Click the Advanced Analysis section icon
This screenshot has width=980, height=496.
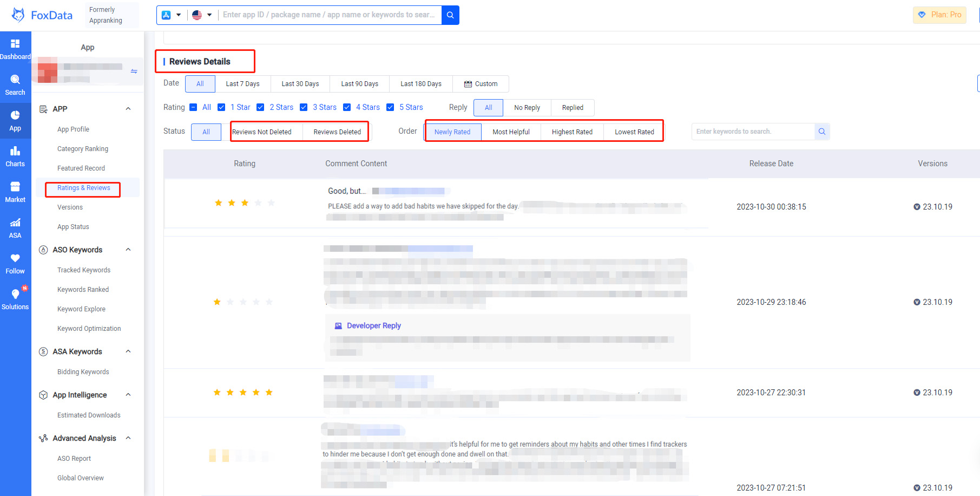tap(43, 438)
